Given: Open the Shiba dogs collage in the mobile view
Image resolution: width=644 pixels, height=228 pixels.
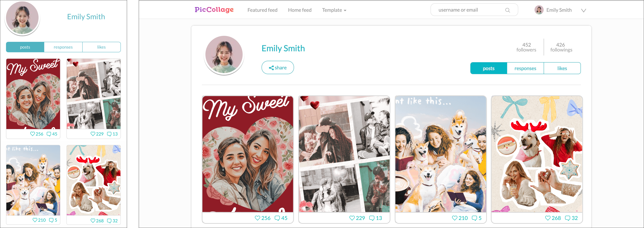Looking at the screenshot, I should click(33, 180).
